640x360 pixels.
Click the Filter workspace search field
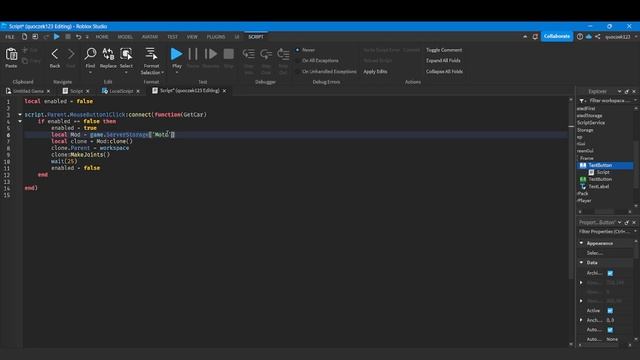point(610,100)
